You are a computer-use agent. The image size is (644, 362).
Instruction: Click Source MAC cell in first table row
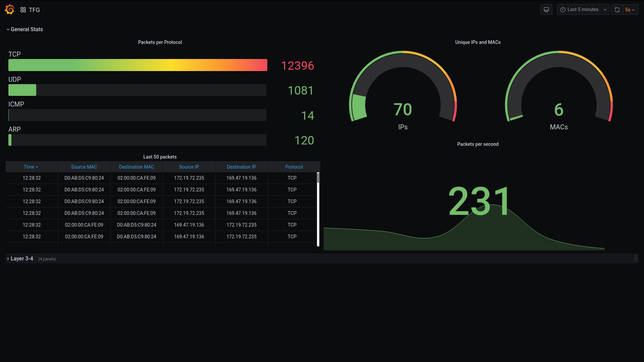tap(84, 178)
